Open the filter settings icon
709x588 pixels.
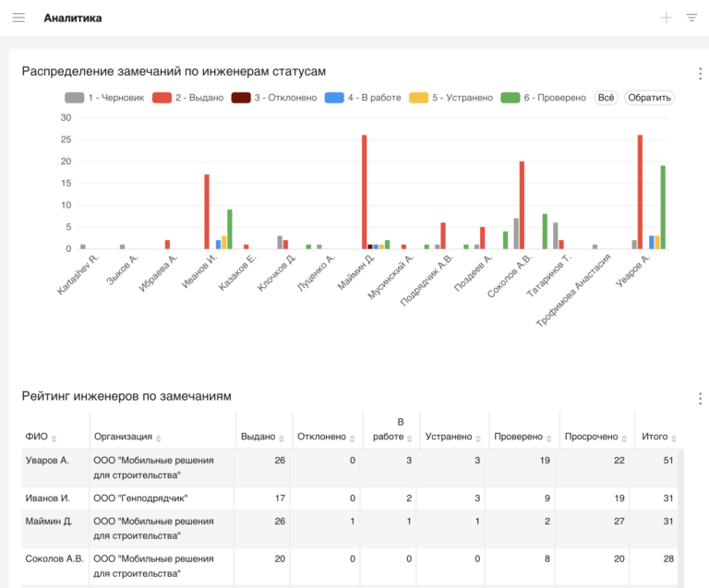691,18
